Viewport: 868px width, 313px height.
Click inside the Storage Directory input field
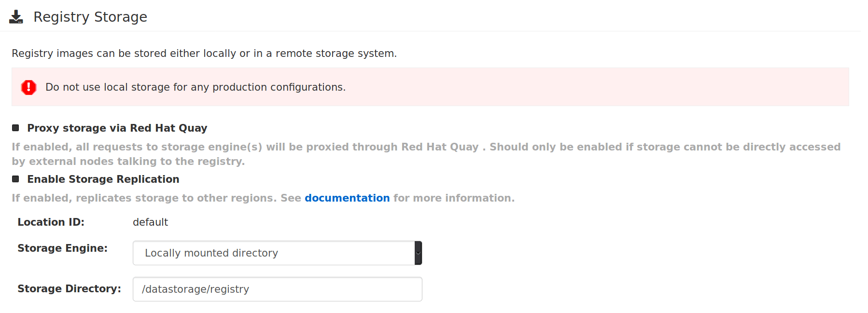tap(277, 288)
